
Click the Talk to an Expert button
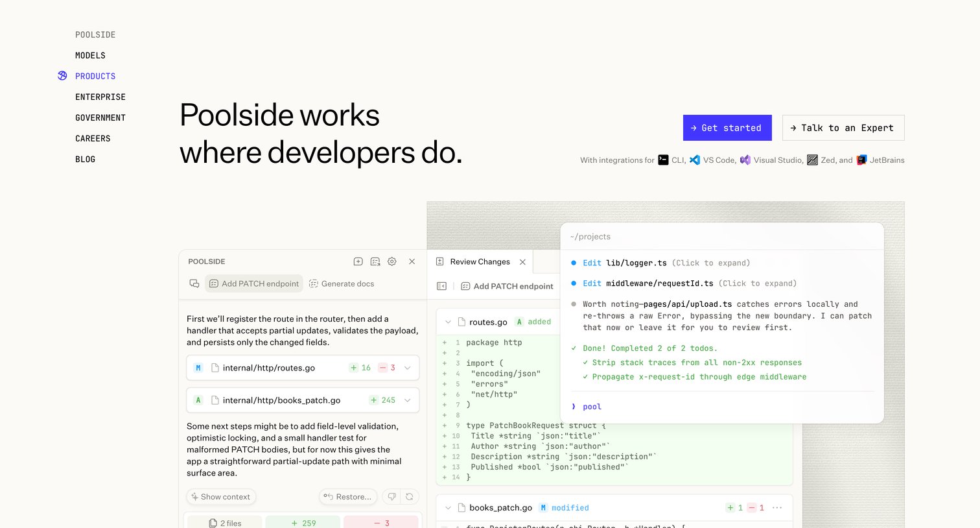[x=843, y=128]
